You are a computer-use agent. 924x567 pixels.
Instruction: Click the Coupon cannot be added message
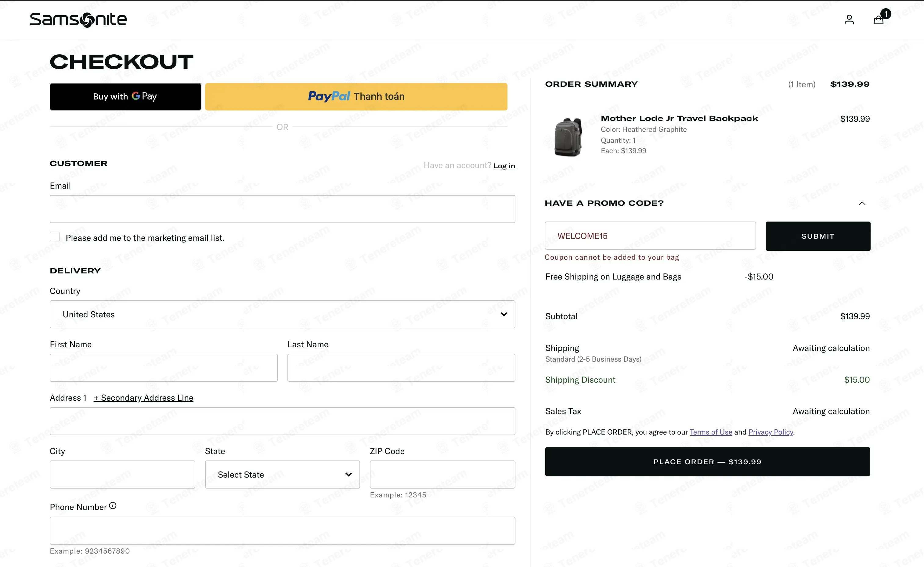coord(612,257)
